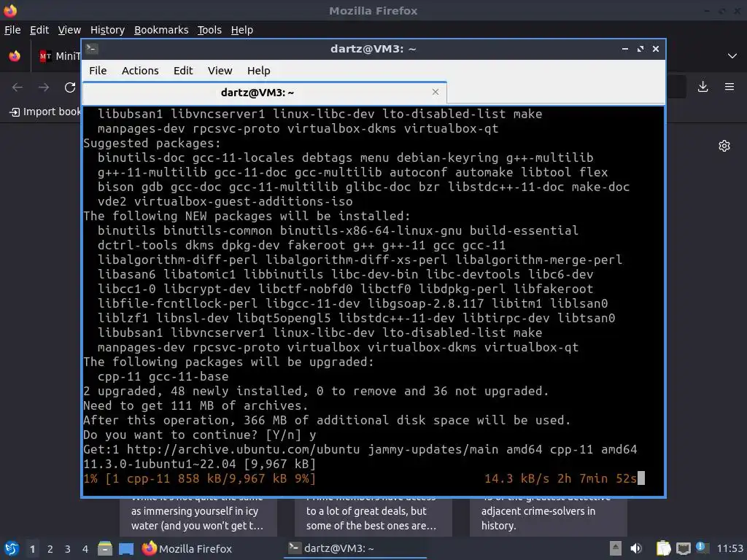
Task: Open Firefox File menu
Action: click(12, 30)
